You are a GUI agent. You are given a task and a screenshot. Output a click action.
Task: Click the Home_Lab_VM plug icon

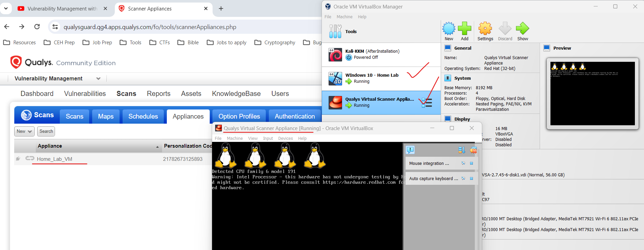tap(18, 158)
